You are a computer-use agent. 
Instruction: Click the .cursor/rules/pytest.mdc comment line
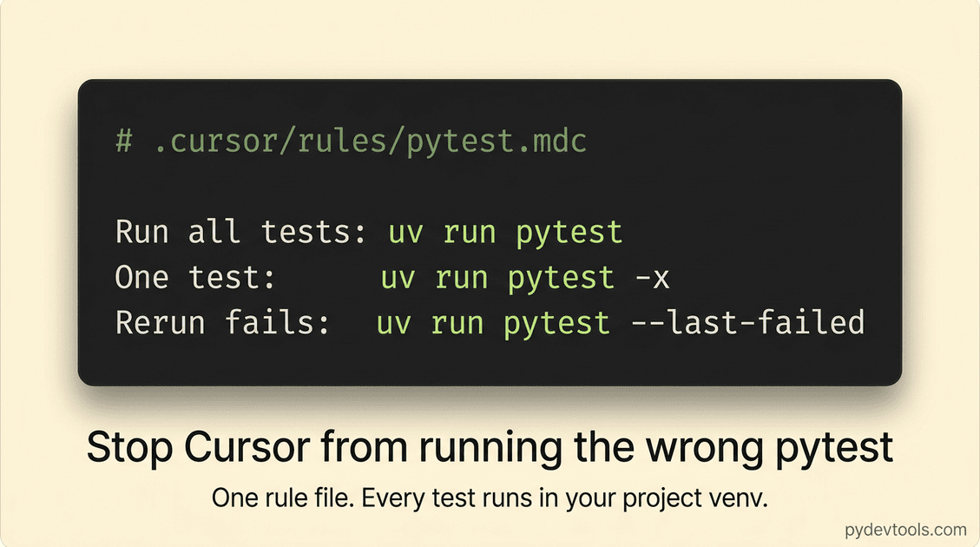(352, 142)
